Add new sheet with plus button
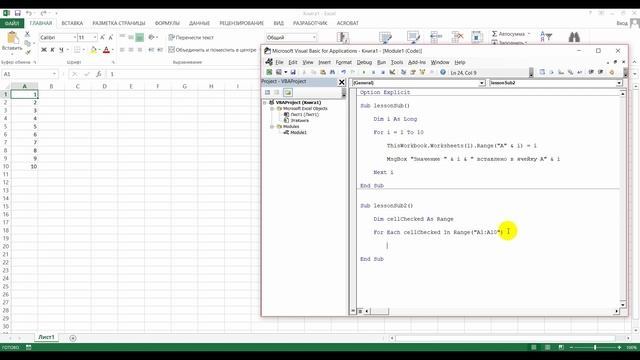Screen dimensions: 640x360 (x=73, y=338)
